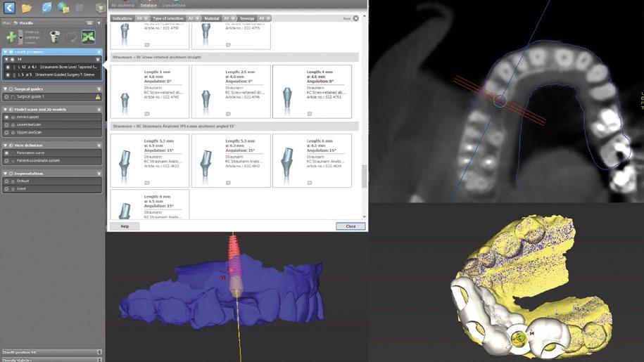Click the globe with folder icon
This screenshot has height=362, width=644.
tap(63, 7)
